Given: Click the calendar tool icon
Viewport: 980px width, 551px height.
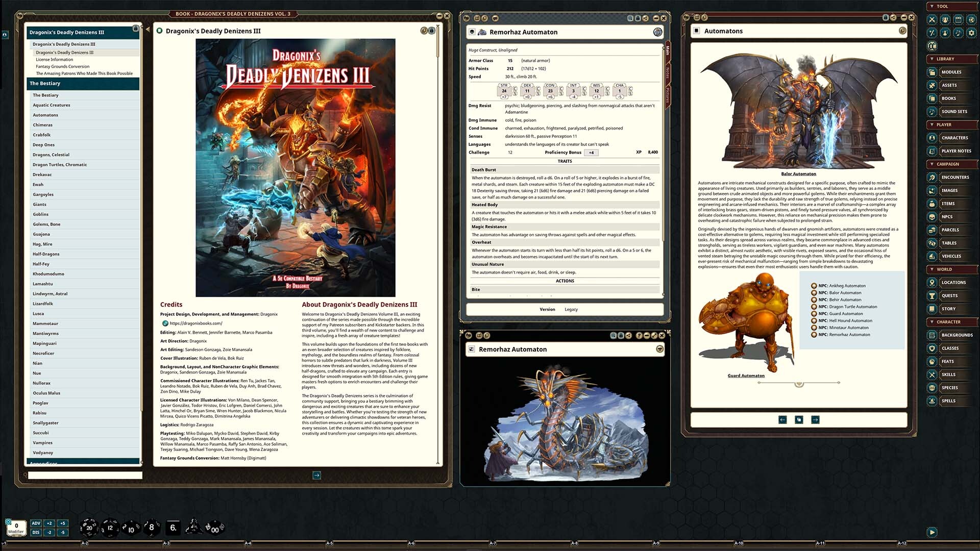Looking at the screenshot, I should click(958, 19).
